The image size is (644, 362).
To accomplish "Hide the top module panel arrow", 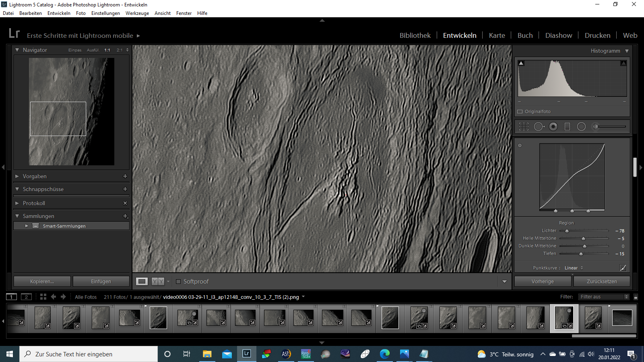I will pos(322,20).
